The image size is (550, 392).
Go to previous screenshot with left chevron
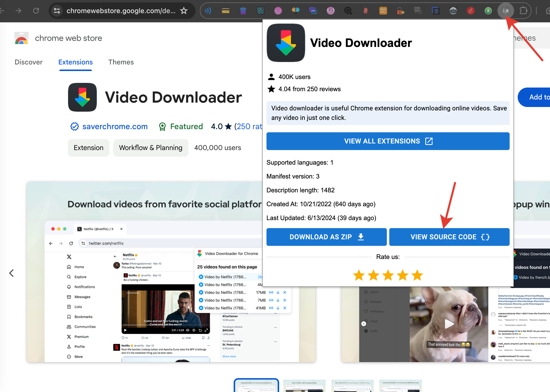point(11,273)
